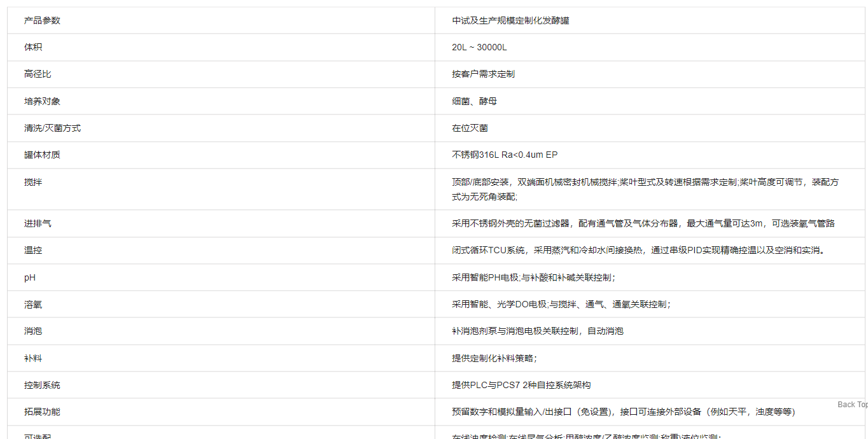The width and height of the screenshot is (868, 439).
Task: Click the 补消泡剂泵与消泡电极关联控制 description
Action: 537,331
